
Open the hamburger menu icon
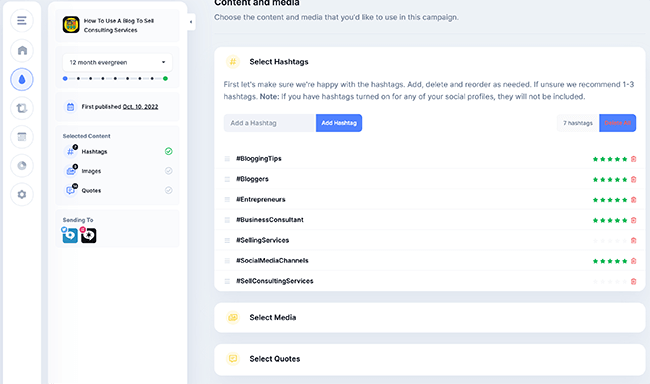[x=22, y=20]
